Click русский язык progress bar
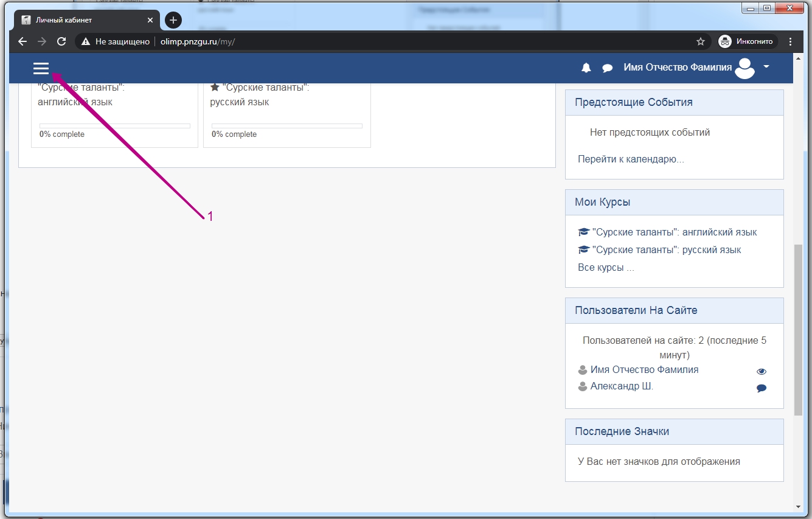 pyautogui.click(x=287, y=126)
